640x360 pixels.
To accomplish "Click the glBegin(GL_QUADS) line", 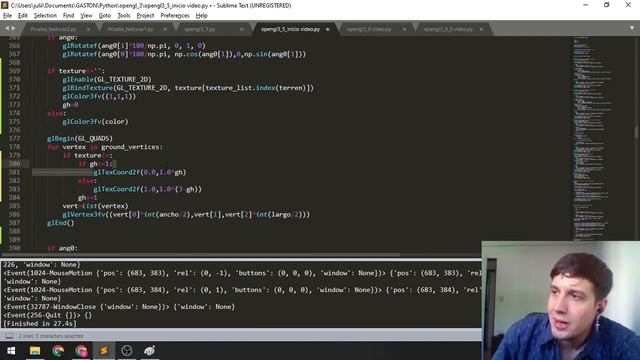I will 80,138.
